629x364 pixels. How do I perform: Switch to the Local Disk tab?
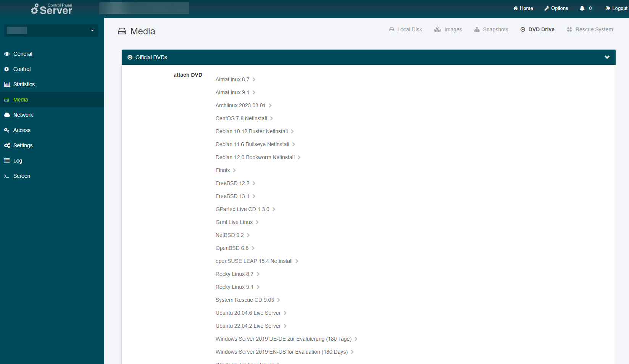(x=406, y=29)
